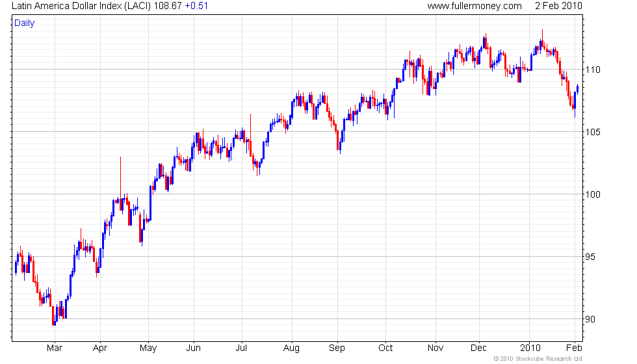Viewport: 637px width, 364px height.
Task: Click the 105 price axis label
Action: click(x=593, y=132)
